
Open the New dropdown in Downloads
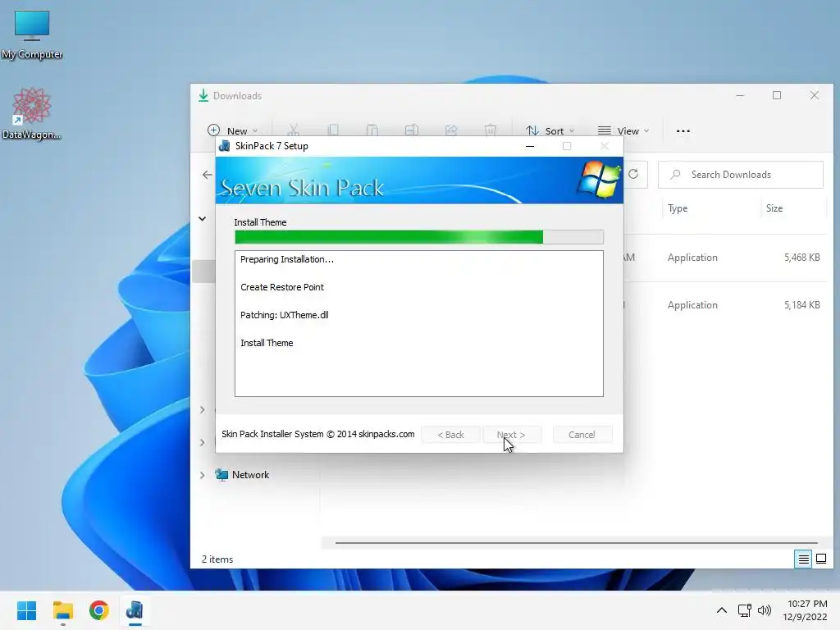pyautogui.click(x=233, y=130)
